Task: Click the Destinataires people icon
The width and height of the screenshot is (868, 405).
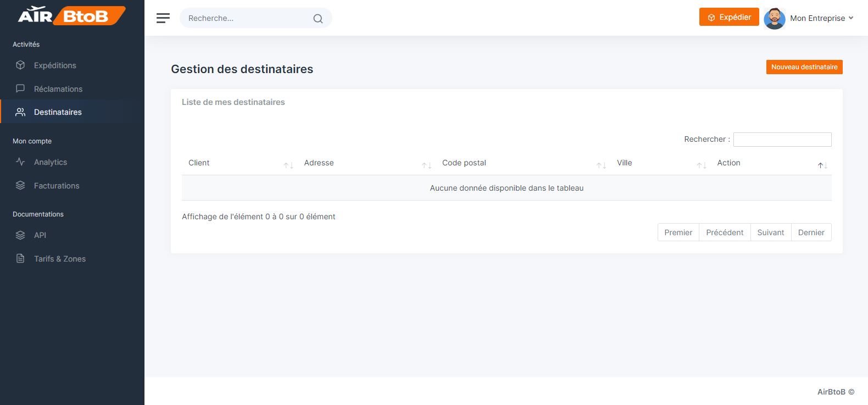Action: (20, 112)
